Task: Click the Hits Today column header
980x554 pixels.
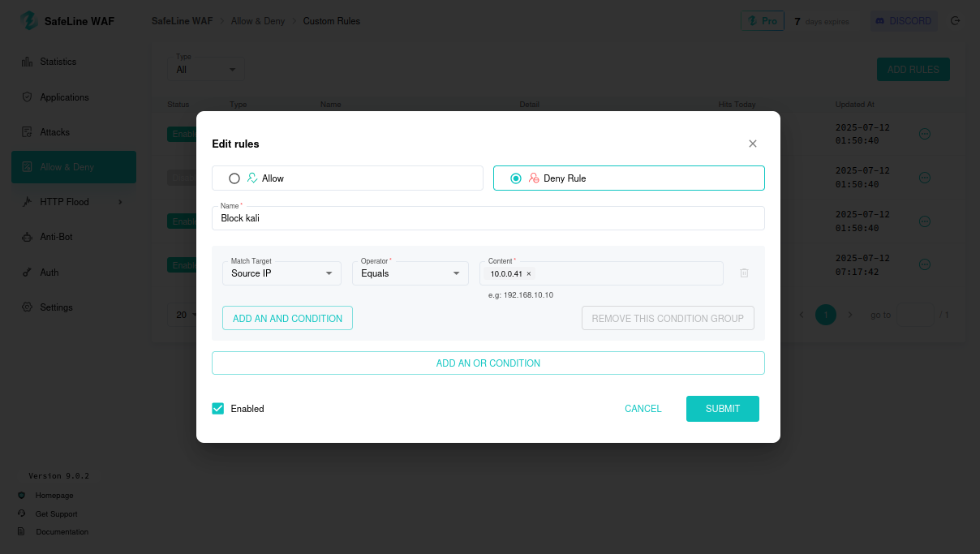Action: click(737, 105)
